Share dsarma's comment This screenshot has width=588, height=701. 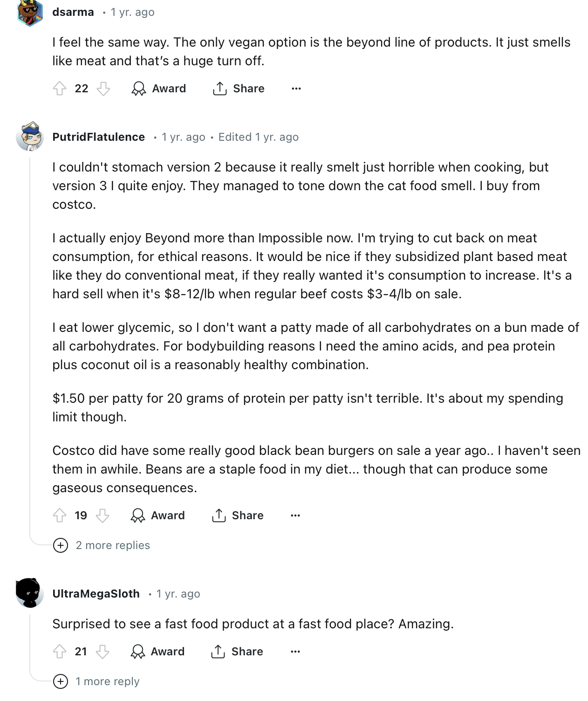point(239,89)
